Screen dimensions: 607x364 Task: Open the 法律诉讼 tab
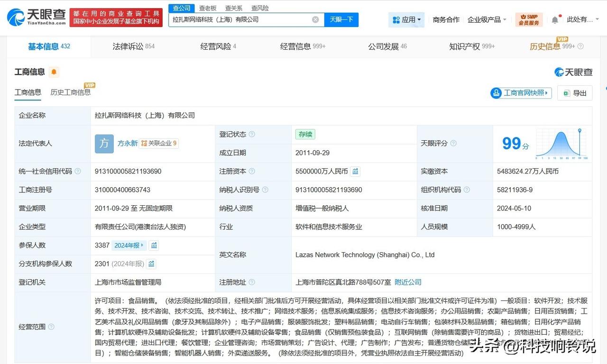click(133, 46)
